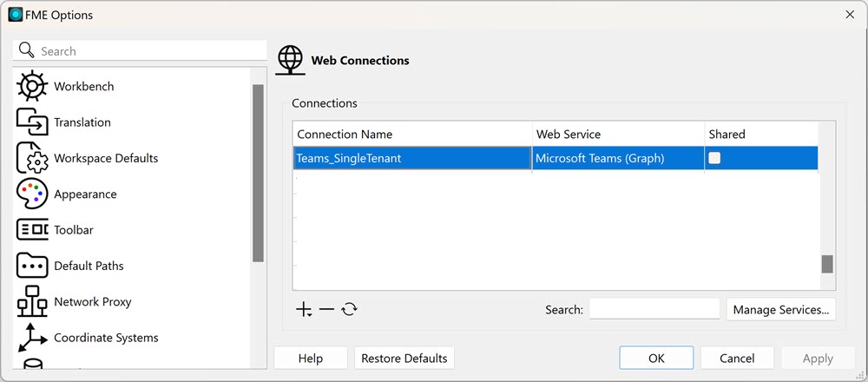Toggle Shared checkbox for Teams_SingleTenant

click(x=714, y=158)
